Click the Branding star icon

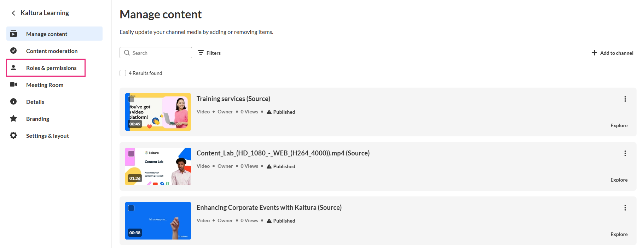[x=13, y=118]
